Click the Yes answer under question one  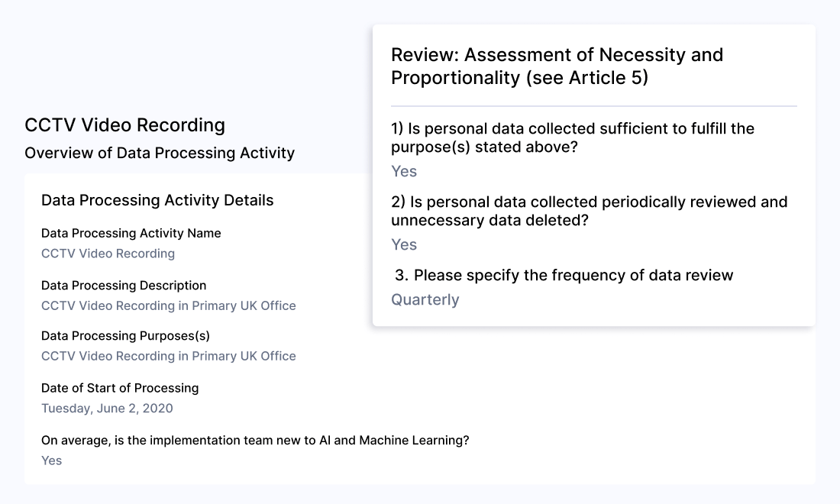[403, 171]
